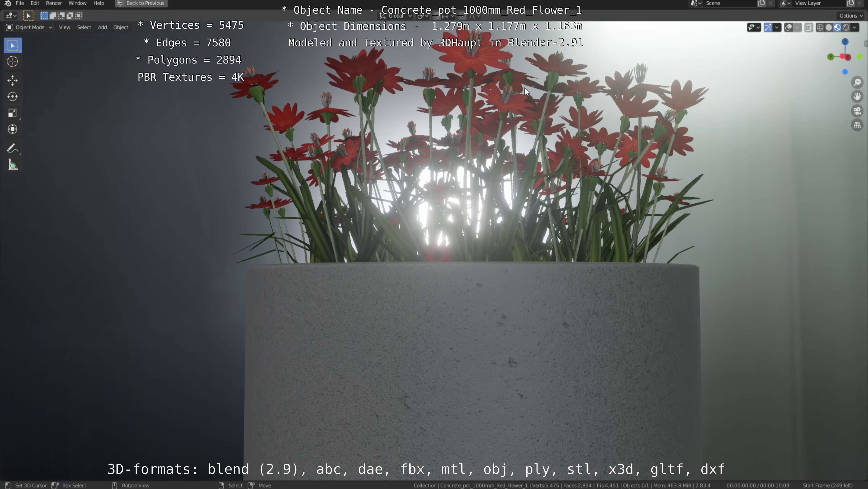
Task: Open proportional editing falloff dropdown
Action: pyautogui.click(x=474, y=16)
